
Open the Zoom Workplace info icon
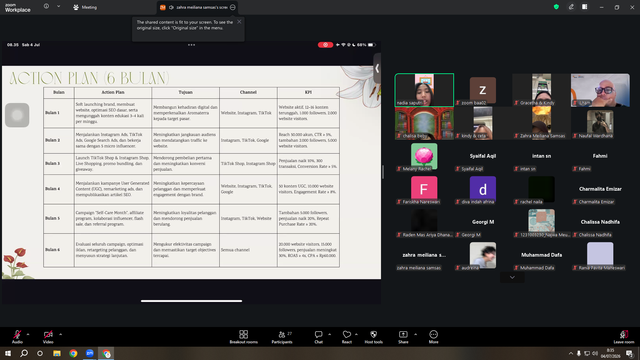click(46, 7)
